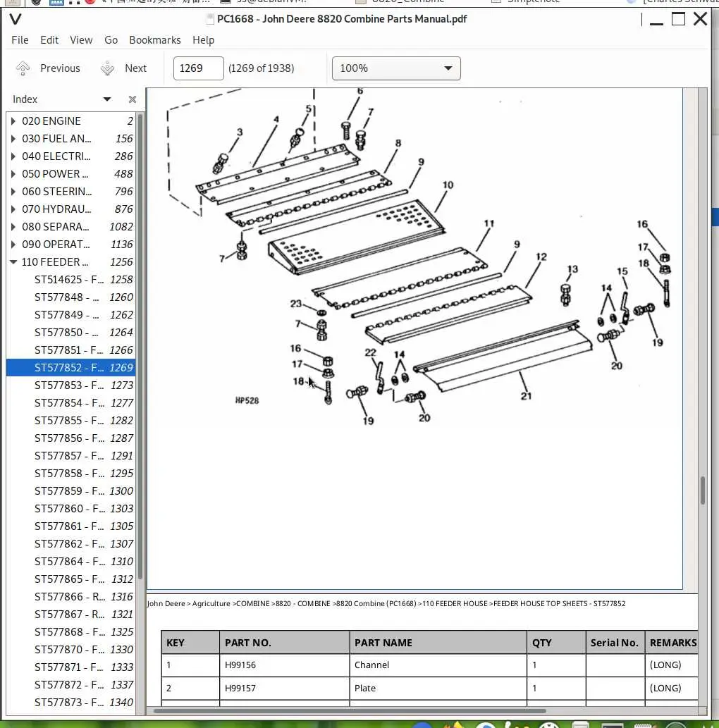This screenshot has width=719, height=728.
Task: Open index entry ST577864 page 1310
Action: tap(71, 562)
